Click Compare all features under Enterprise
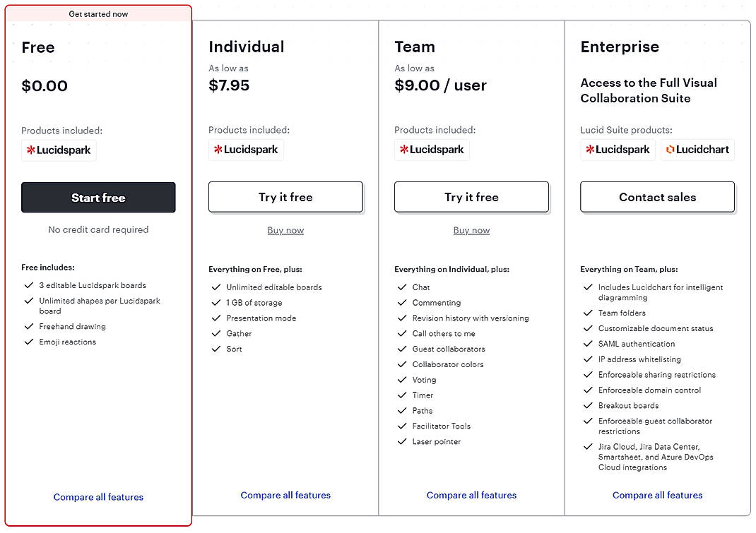Image resolution: width=756 pixels, height=533 pixels. click(x=657, y=495)
